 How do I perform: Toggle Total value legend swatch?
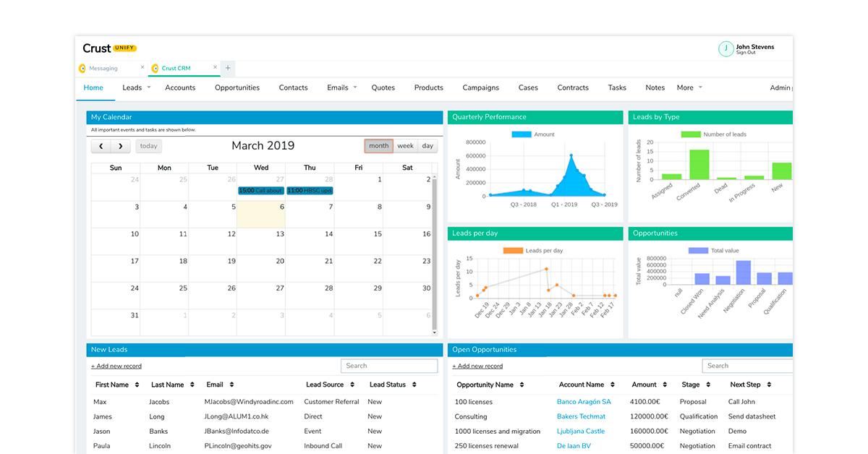click(x=698, y=251)
